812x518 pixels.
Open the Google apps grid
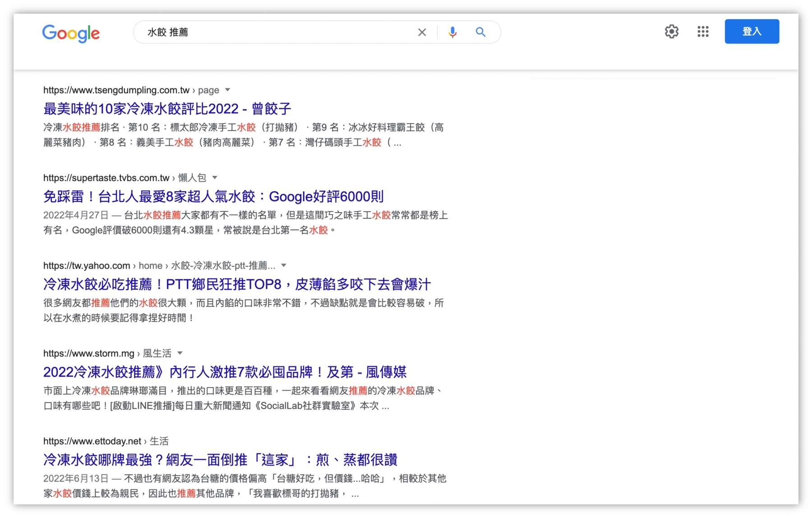[x=702, y=32]
